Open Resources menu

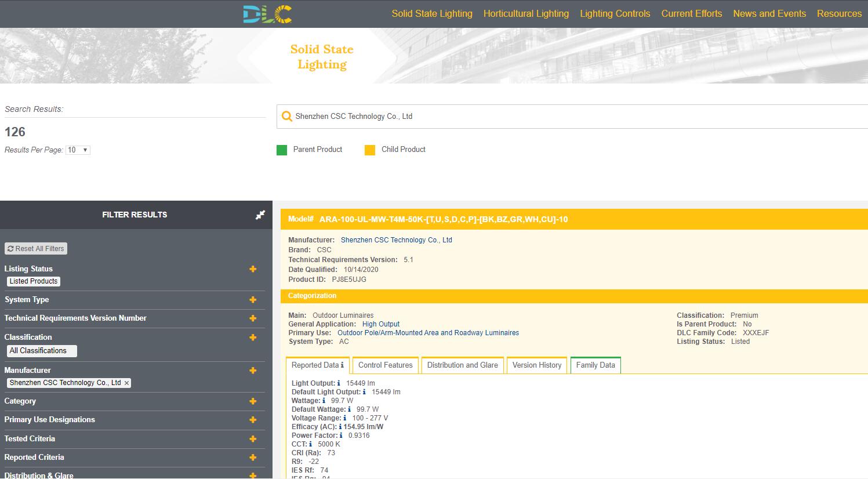tap(839, 13)
